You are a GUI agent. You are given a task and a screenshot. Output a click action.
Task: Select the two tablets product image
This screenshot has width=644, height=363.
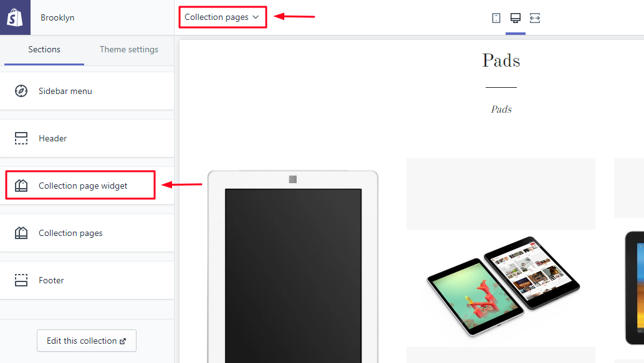point(503,286)
